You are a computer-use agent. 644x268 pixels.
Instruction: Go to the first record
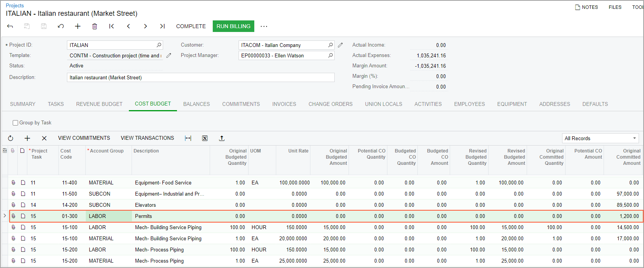click(x=112, y=26)
